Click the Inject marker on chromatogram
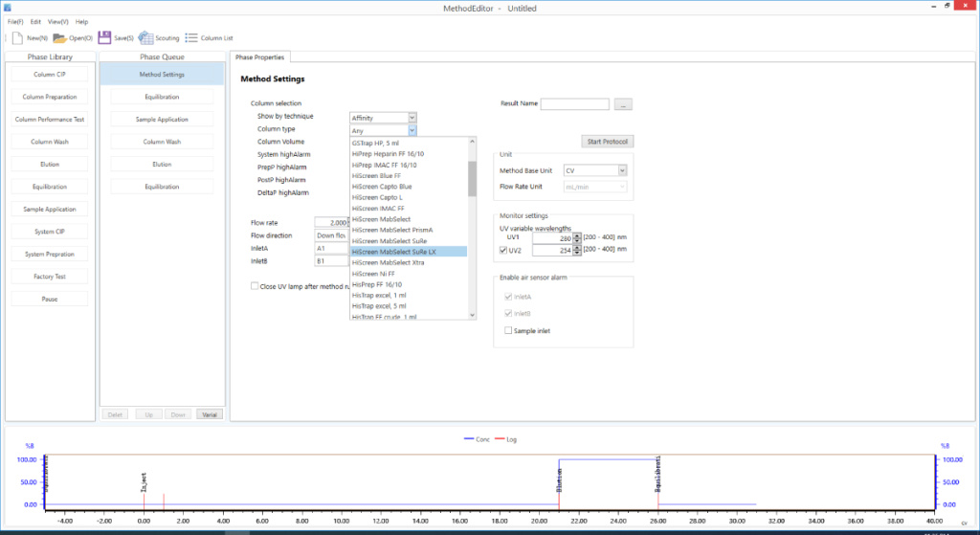 [x=144, y=481]
